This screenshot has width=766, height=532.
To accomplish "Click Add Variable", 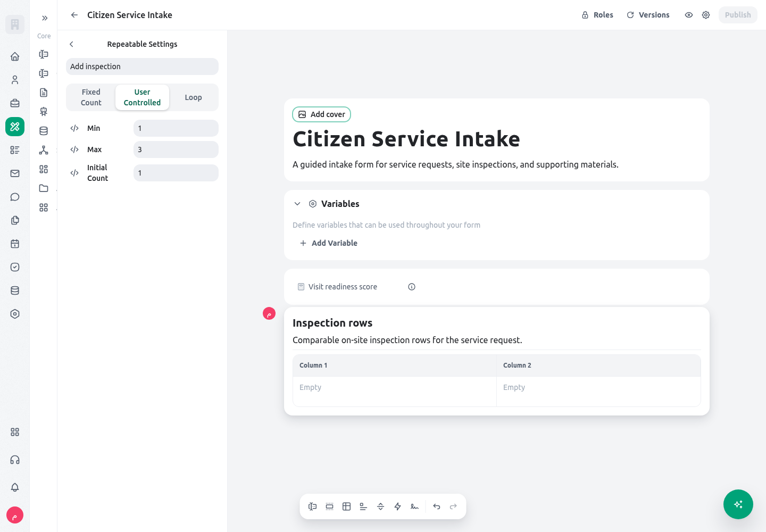I will coord(329,243).
